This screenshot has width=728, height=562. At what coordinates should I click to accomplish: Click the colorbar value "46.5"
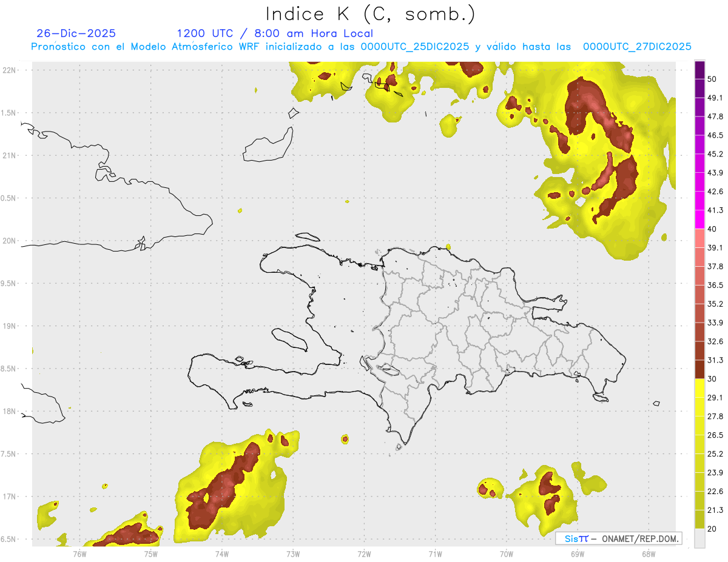pyautogui.click(x=715, y=135)
